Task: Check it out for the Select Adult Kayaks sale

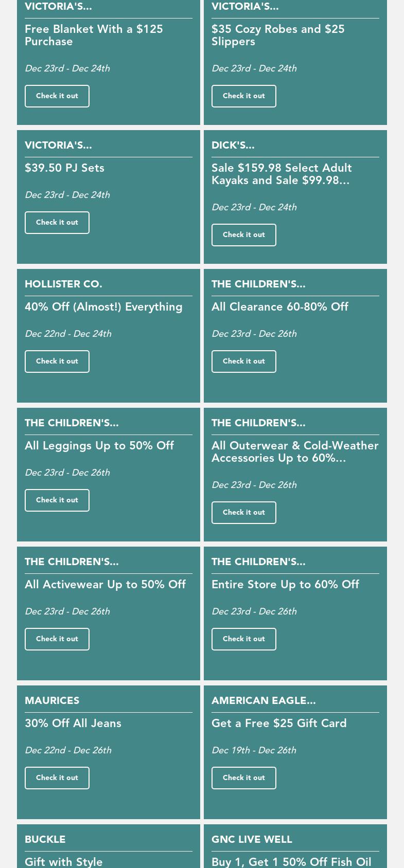Action: (x=243, y=234)
